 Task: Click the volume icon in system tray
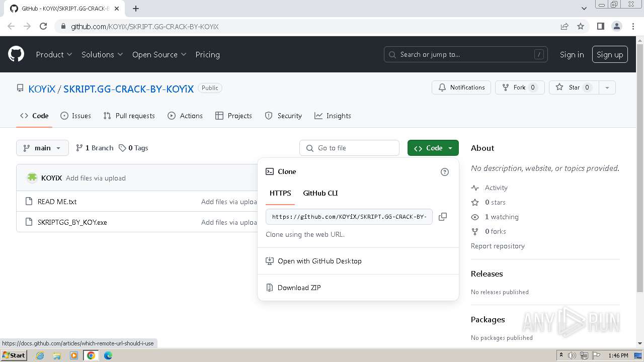pyautogui.click(x=572, y=355)
